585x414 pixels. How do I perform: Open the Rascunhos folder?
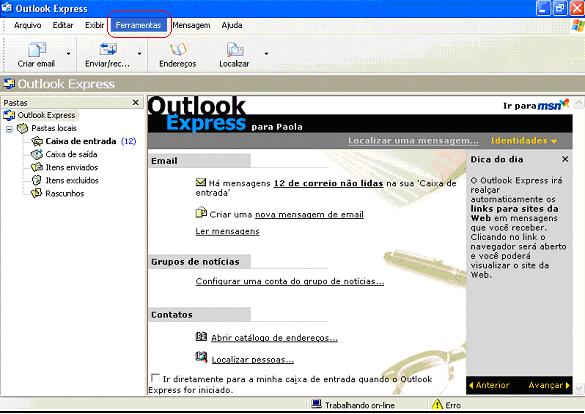[x=65, y=194]
